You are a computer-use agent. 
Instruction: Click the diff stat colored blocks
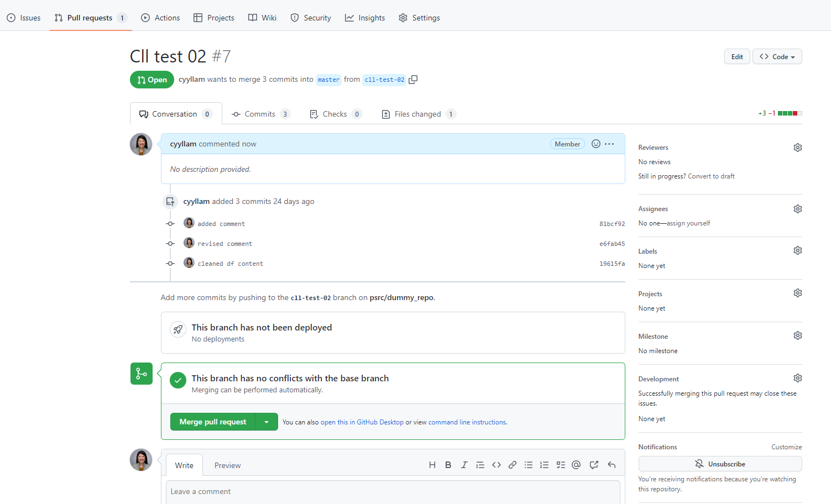[x=790, y=113]
